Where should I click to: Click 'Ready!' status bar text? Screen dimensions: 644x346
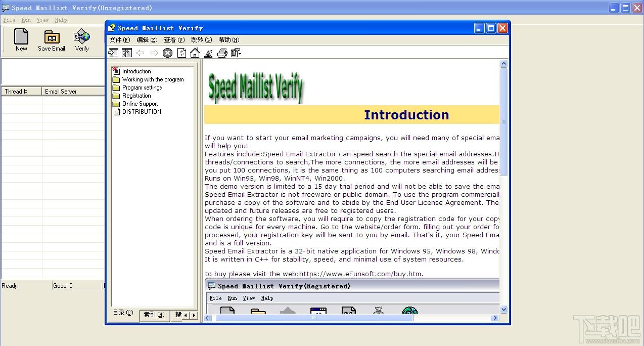pyautogui.click(x=11, y=286)
